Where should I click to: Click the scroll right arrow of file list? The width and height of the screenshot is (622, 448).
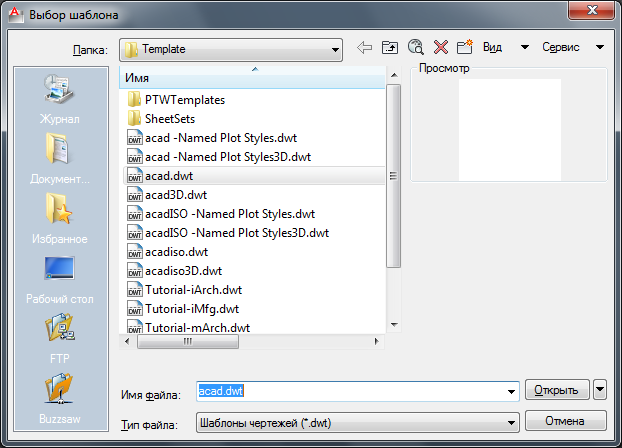coord(377,341)
